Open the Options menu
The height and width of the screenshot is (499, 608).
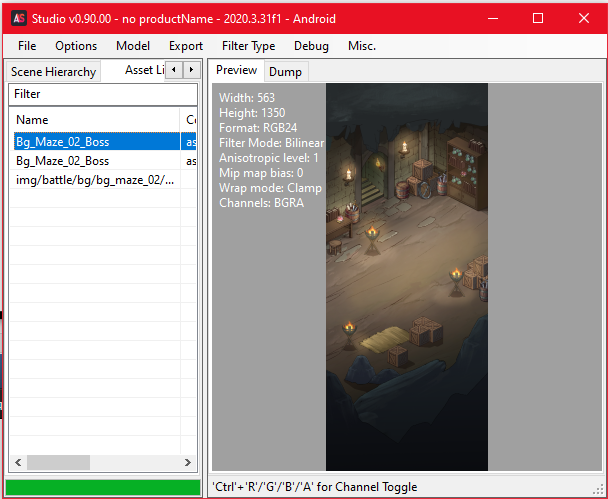click(x=76, y=46)
